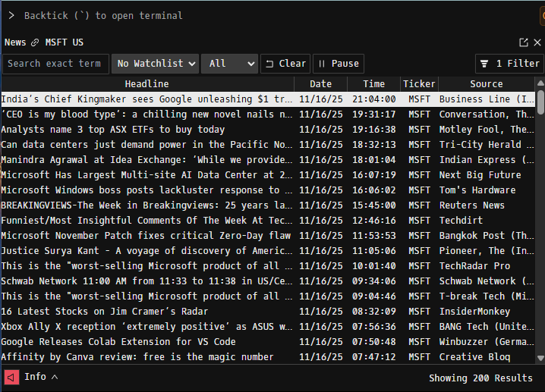Image resolution: width=545 pixels, height=392 pixels.
Task: Sort by the Date column header
Action: click(321, 84)
